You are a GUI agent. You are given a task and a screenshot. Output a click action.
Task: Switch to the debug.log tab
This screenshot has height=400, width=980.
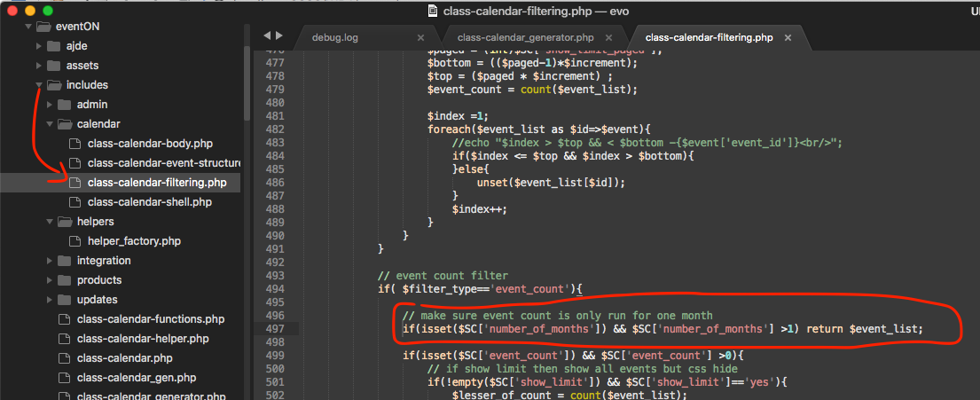(347, 38)
